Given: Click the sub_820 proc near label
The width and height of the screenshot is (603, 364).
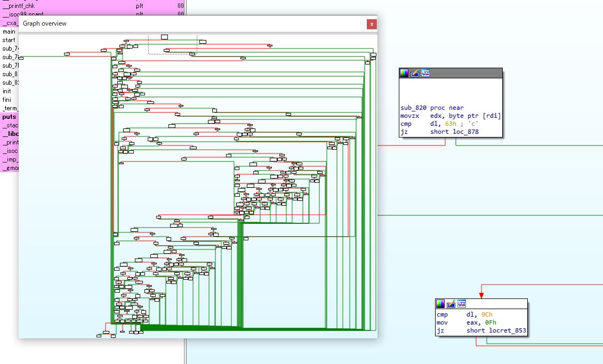Looking at the screenshot, I should (432, 108).
